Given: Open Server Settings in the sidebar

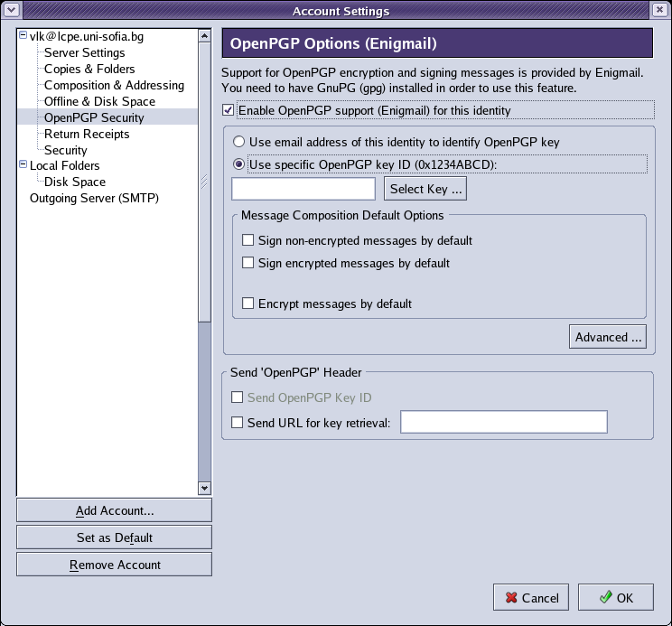Looking at the screenshot, I should [84, 52].
